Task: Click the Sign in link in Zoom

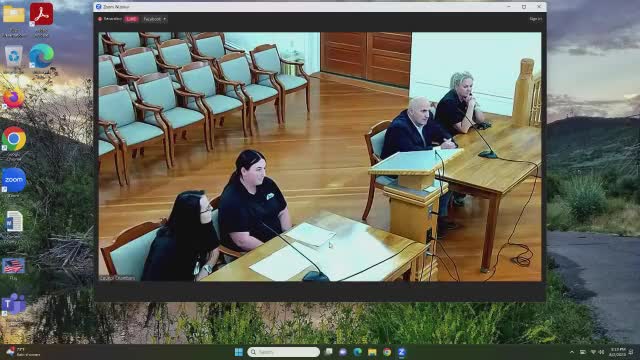Action: click(x=536, y=19)
